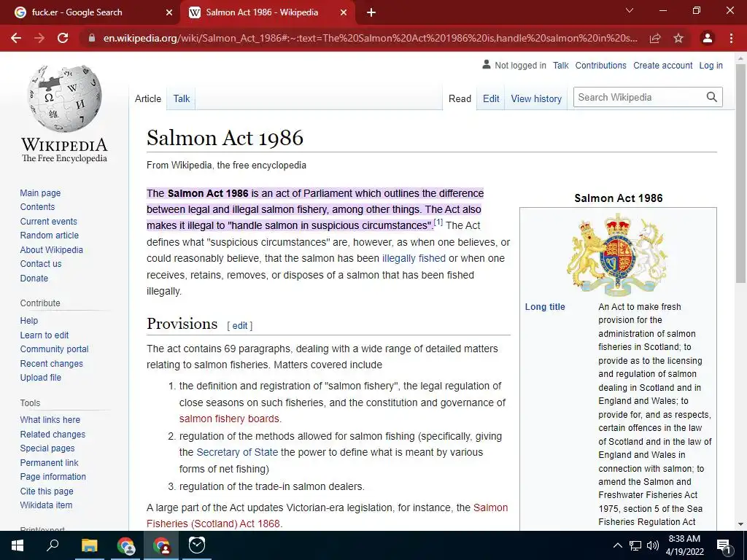The height and width of the screenshot is (560, 747).
Task: Select the Article tab
Action: 148,98
